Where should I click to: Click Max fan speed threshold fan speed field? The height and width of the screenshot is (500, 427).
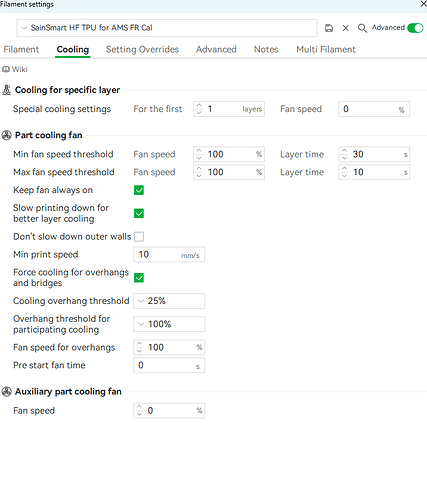point(229,172)
